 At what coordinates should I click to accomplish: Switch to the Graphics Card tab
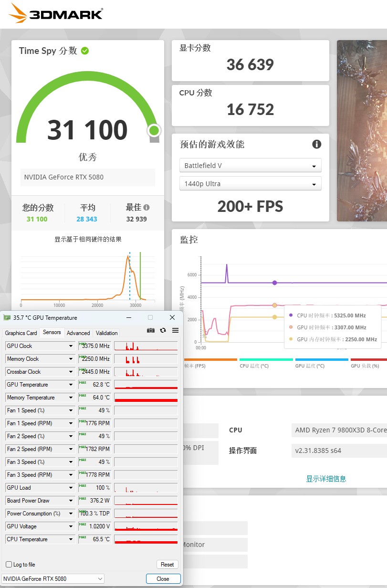pos(21,333)
